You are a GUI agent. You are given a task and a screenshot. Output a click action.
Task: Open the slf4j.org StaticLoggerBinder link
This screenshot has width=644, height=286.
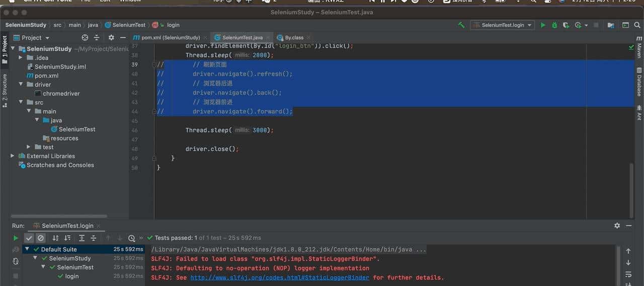pos(279,277)
